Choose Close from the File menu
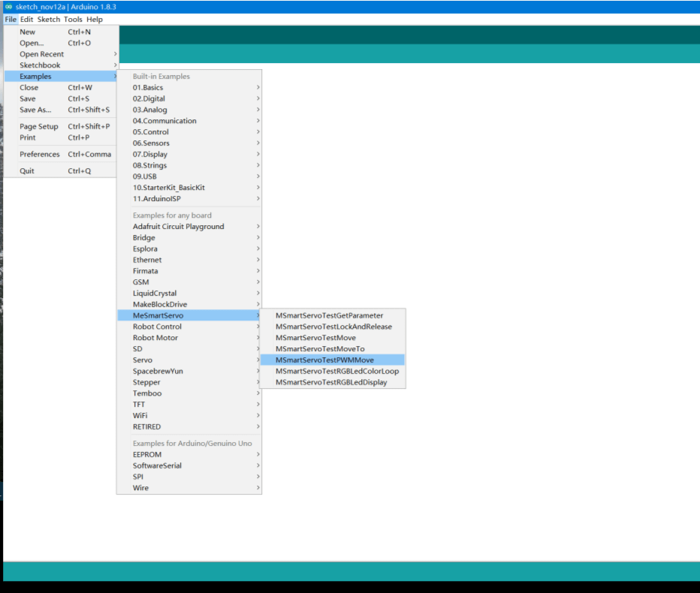Screen dimensions: 700x593 [x=61, y=88]
